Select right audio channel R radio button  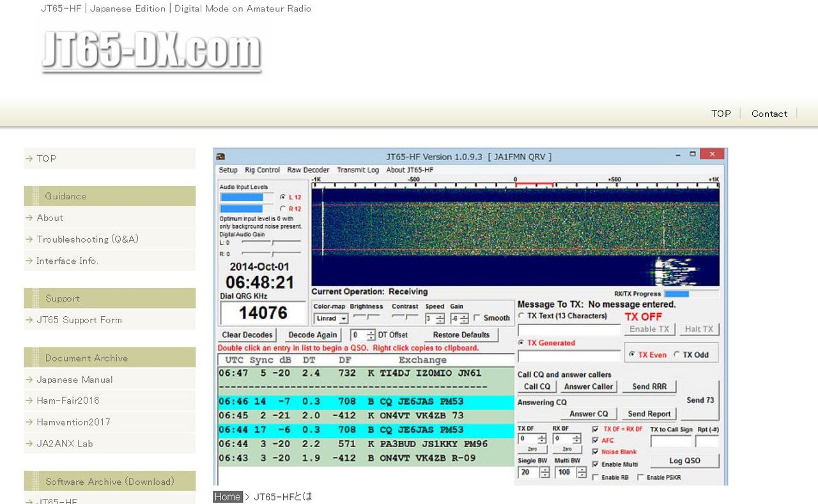coord(283,209)
